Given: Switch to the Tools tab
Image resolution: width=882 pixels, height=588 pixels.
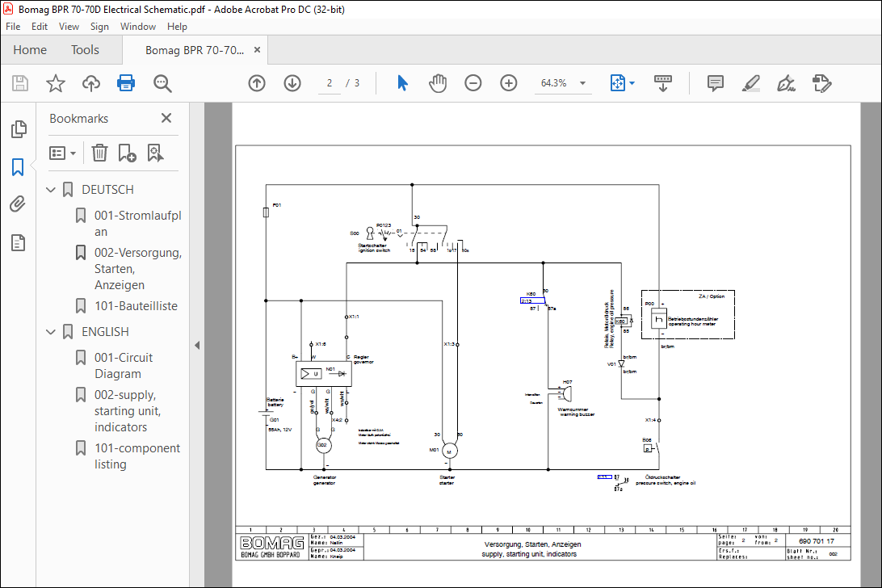Looking at the screenshot, I should 85,50.
